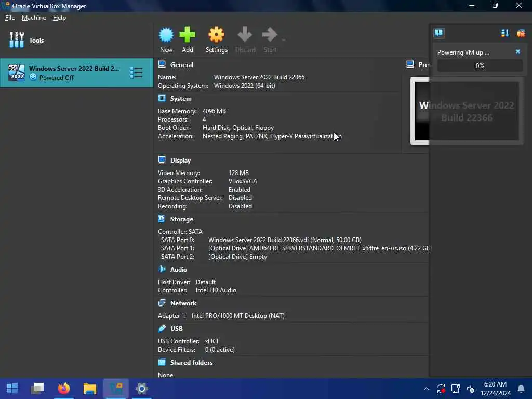Click the Powering VM up progress bar
Image resolution: width=532 pixels, height=399 pixels.
click(x=480, y=66)
